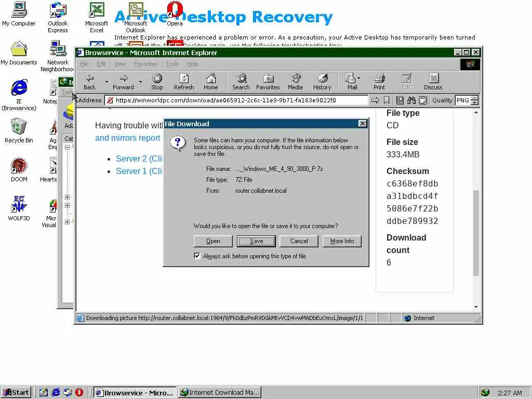The image size is (532, 399).
Task: Open the File menu
Action: [x=84, y=64]
